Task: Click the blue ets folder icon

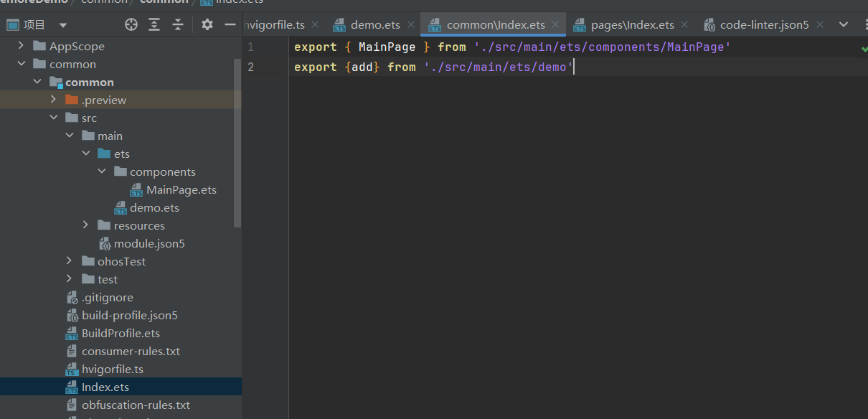Action: [x=104, y=154]
